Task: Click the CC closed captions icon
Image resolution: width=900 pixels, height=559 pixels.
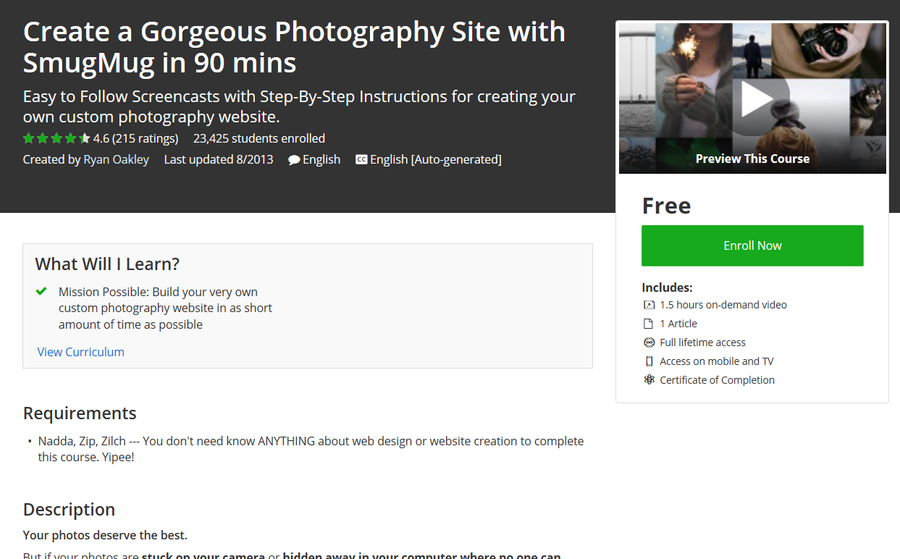Action: pos(361,160)
